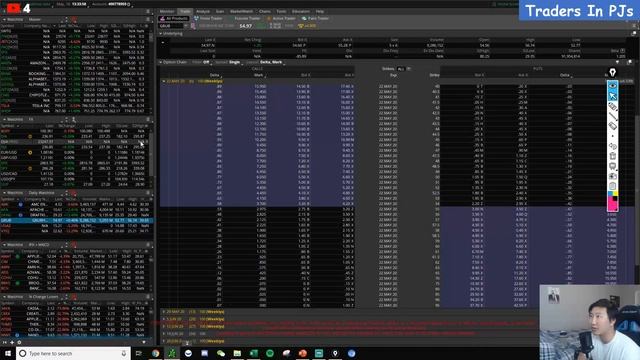The height and width of the screenshot is (360, 640).
Task: Expand the 19 JUN 20 expiration row
Action: (x=164, y=333)
